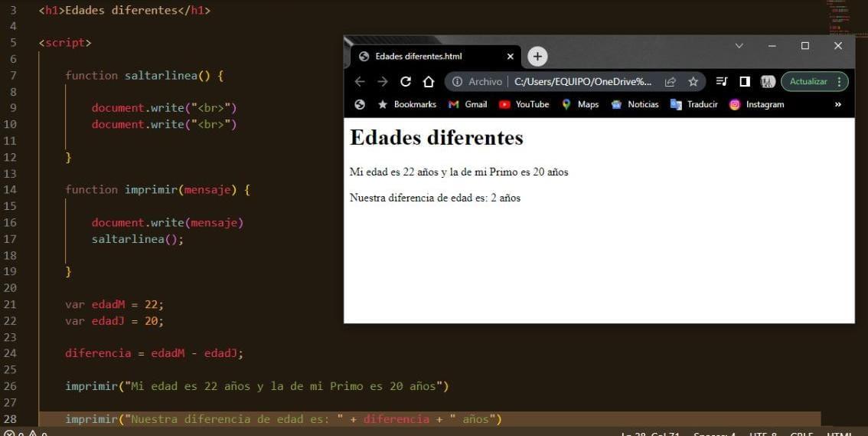Open the tab search chevron in title bar
The width and height of the screenshot is (868, 436).
click(x=739, y=46)
